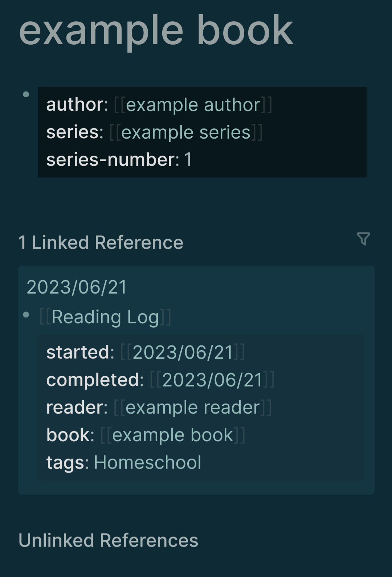
Task: Open the completed date 2023/06/21 link
Action: pyautogui.click(x=212, y=380)
